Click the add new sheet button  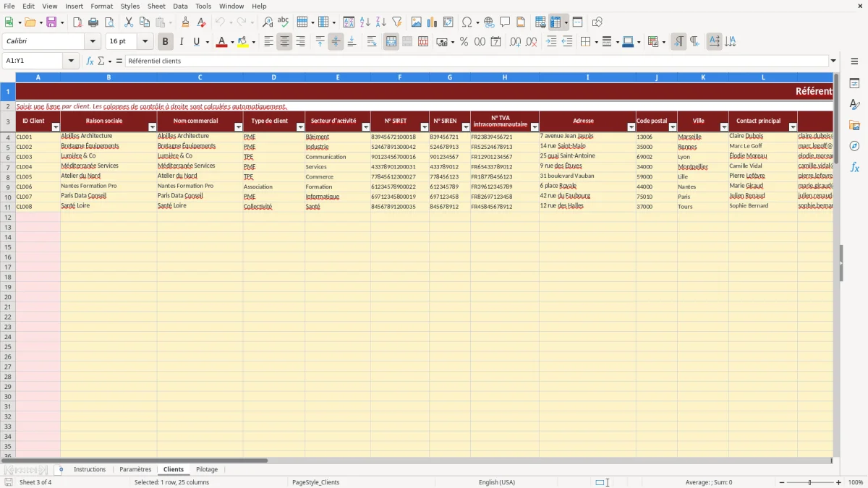pyautogui.click(x=61, y=469)
